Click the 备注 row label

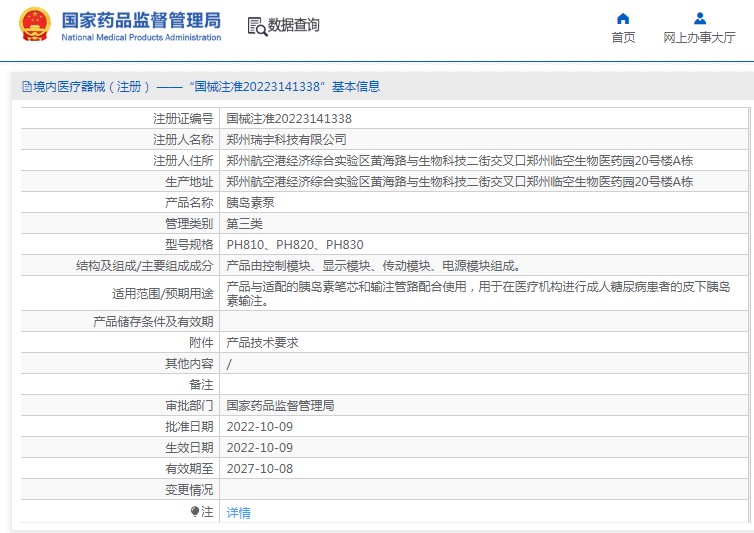pyautogui.click(x=201, y=385)
